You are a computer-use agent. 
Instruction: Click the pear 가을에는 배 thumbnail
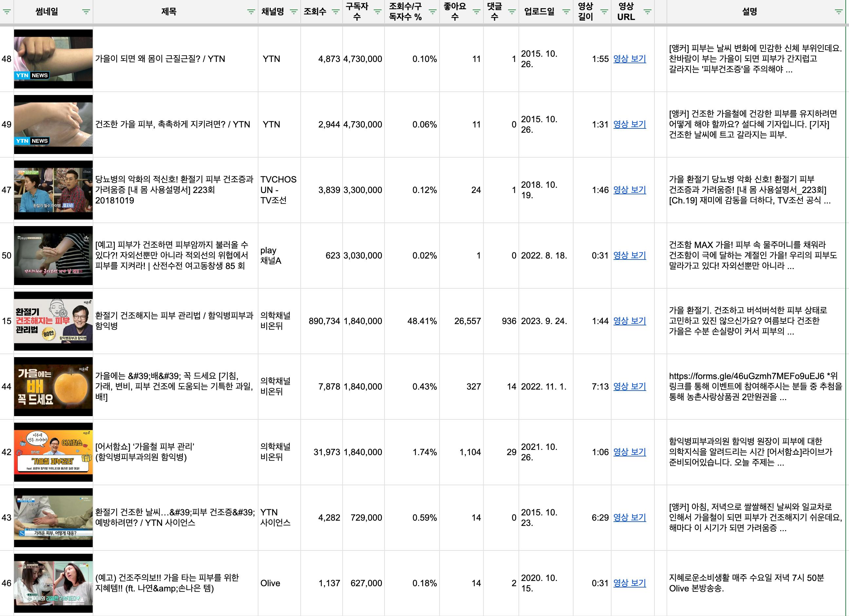pos(53,386)
